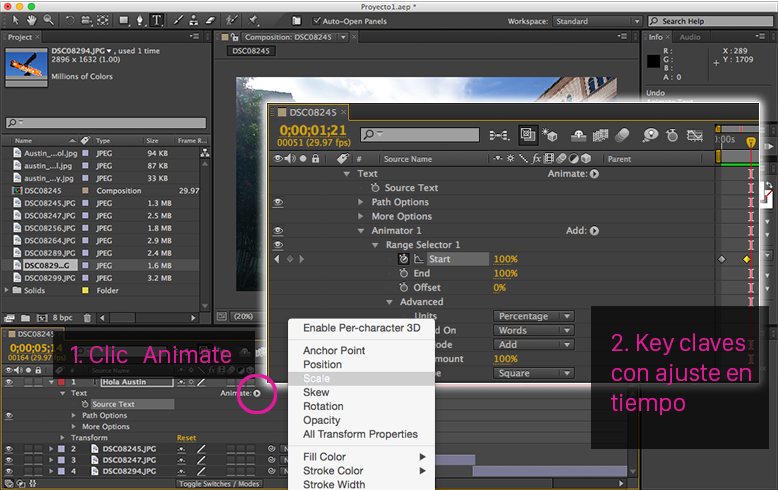
Task: Toggle eye for Animator 1 row
Action: pyautogui.click(x=278, y=231)
